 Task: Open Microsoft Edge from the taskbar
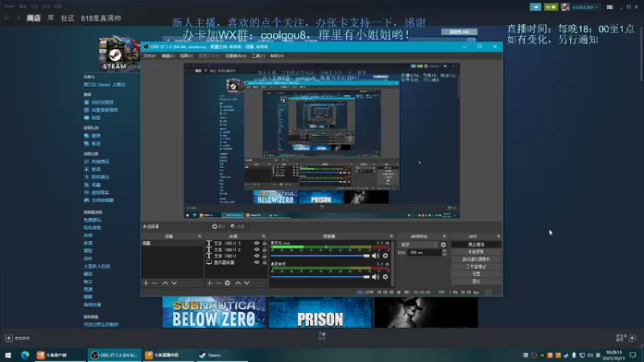point(25,355)
